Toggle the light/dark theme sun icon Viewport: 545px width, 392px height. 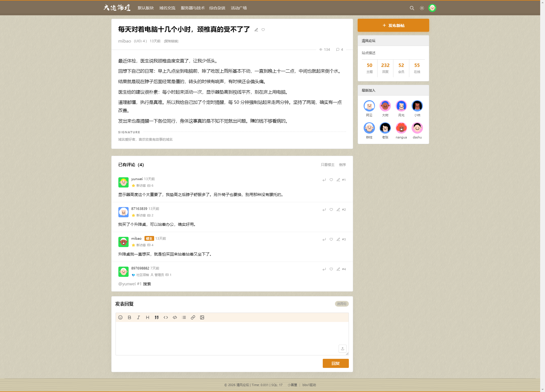click(x=422, y=8)
